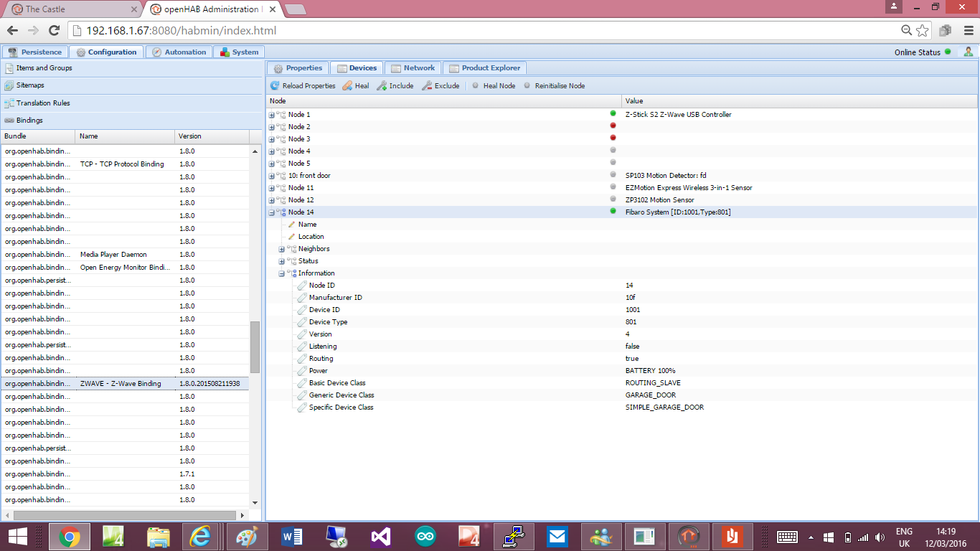Expand the Node 3 tree row

[272, 139]
